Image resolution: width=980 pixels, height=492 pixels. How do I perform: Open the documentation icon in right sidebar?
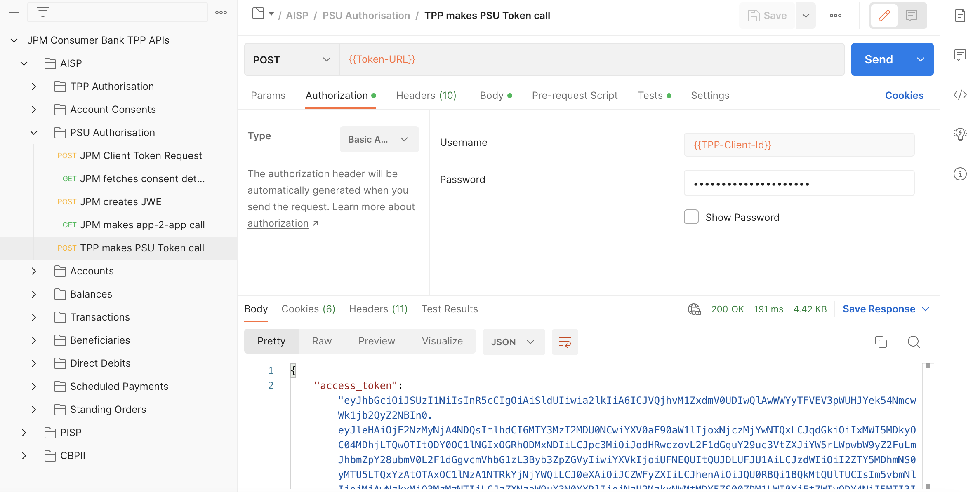point(960,16)
